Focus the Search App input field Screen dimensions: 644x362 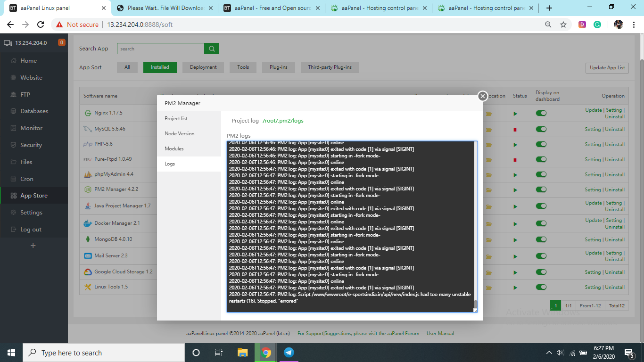click(x=160, y=49)
